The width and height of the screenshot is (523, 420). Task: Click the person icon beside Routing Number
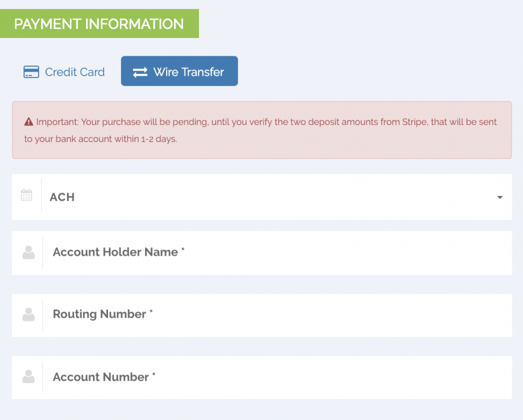pyautogui.click(x=28, y=314)
